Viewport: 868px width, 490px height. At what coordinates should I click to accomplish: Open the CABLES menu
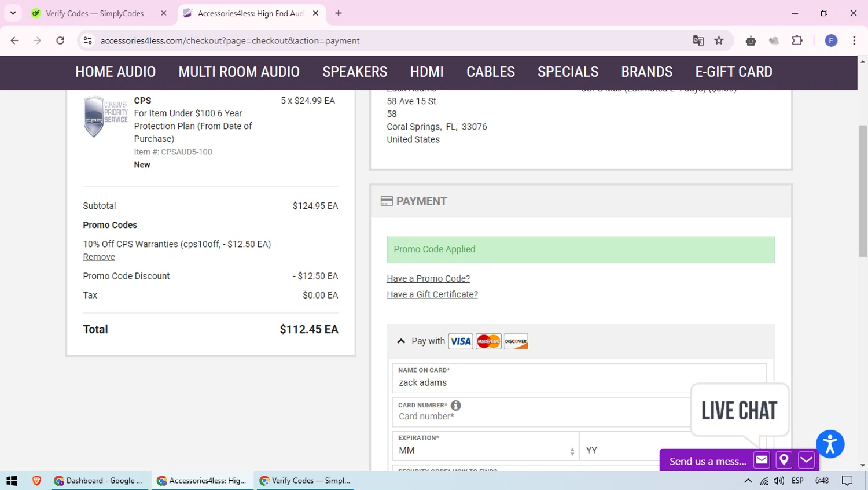tap(491, 72)
